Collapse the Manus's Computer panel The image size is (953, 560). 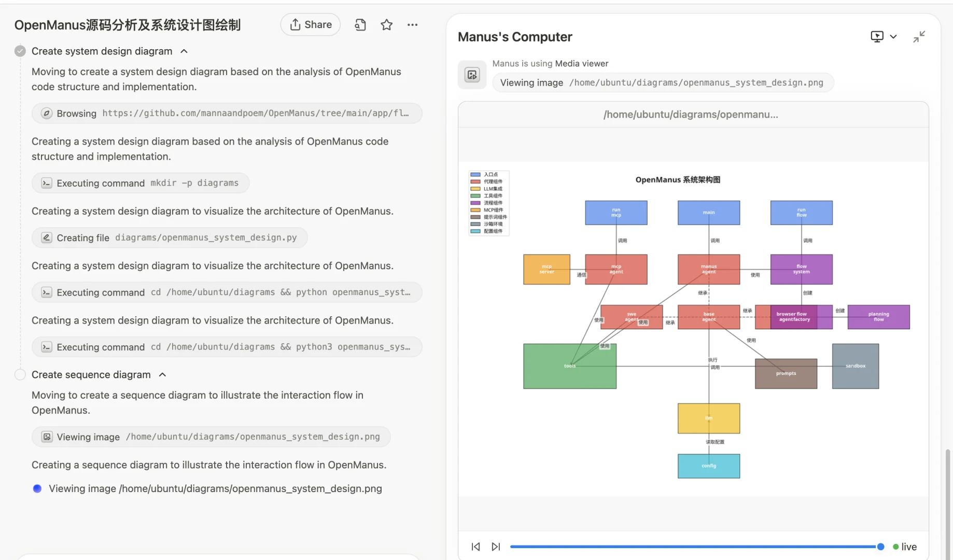919,36
